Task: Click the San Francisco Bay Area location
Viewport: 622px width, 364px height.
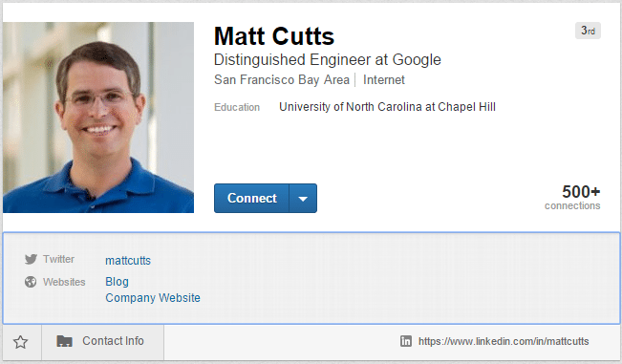Action: [x=282, y=79]
